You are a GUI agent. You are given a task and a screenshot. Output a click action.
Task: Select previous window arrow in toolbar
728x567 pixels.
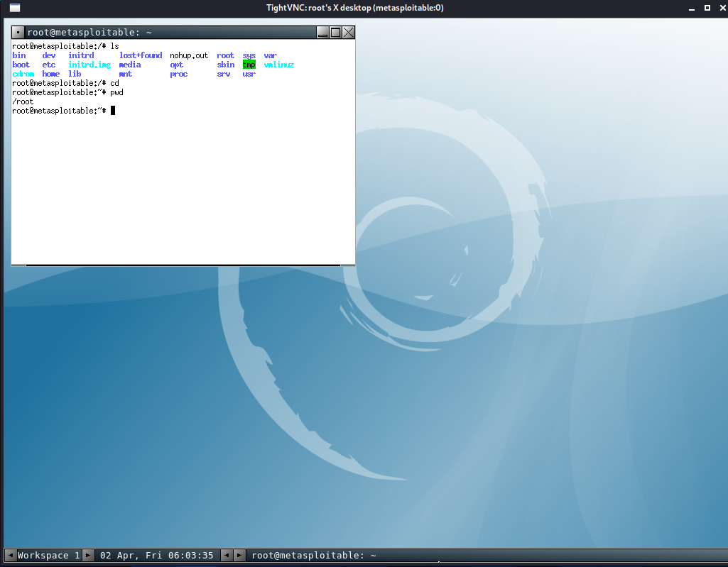(x=226, y=555)
